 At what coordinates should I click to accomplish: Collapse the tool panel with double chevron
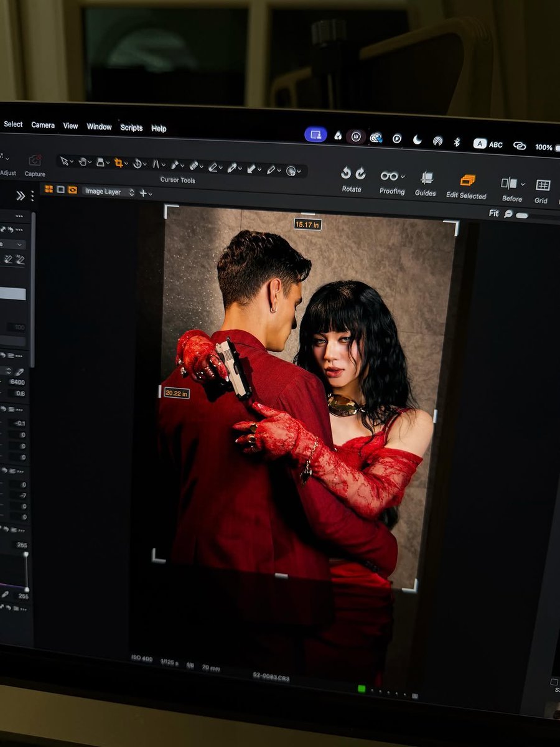[21, 195]
